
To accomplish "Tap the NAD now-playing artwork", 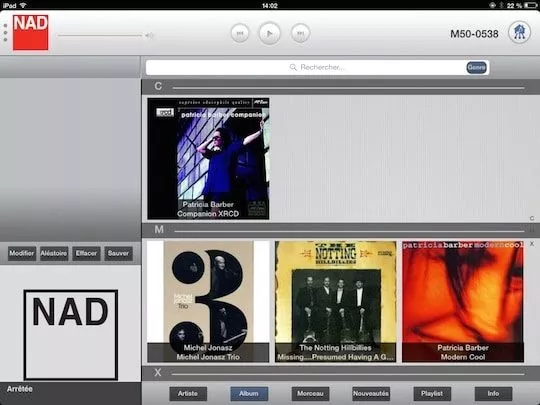I will click(71, 335).
